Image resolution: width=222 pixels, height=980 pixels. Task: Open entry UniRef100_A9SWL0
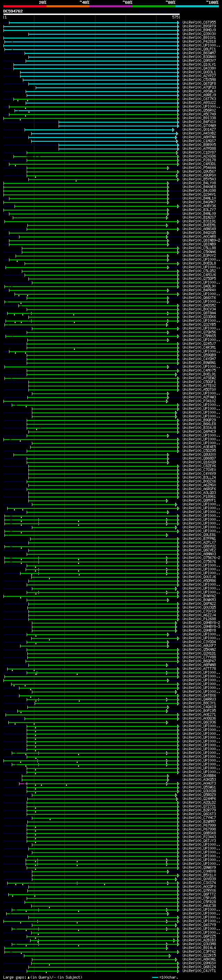tap(199, 91)
